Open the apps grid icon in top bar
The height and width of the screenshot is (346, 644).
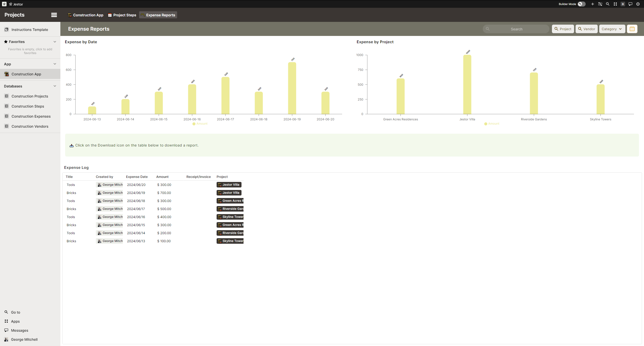pyautogui.click(x=615, y=4)
